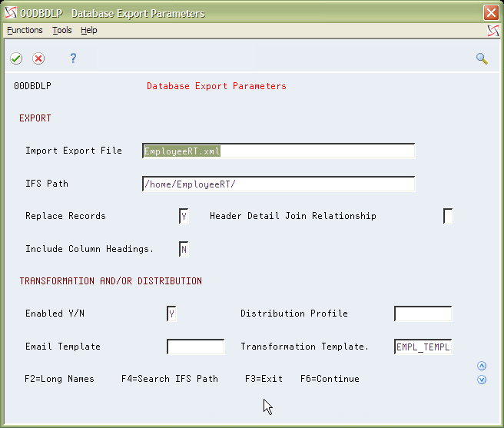Click F6=Continue function key

tap(330, 379)
